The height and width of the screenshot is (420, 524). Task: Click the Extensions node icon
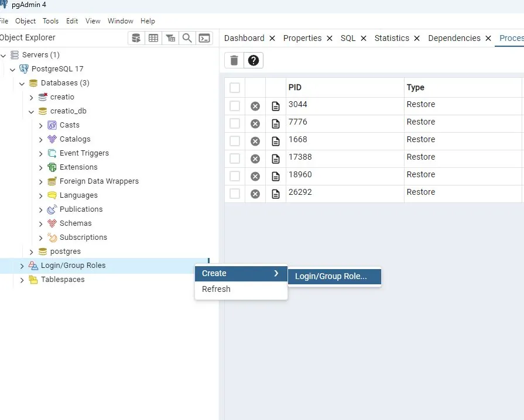52,167
